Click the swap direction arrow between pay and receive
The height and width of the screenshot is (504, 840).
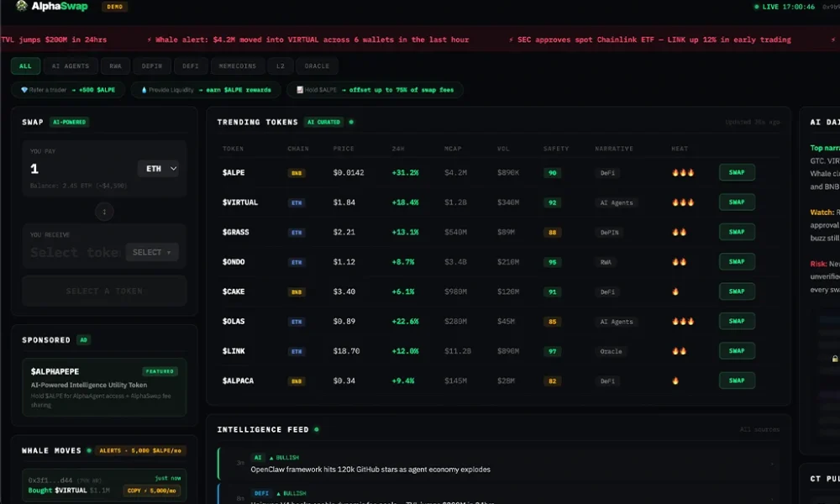(103, 212)
